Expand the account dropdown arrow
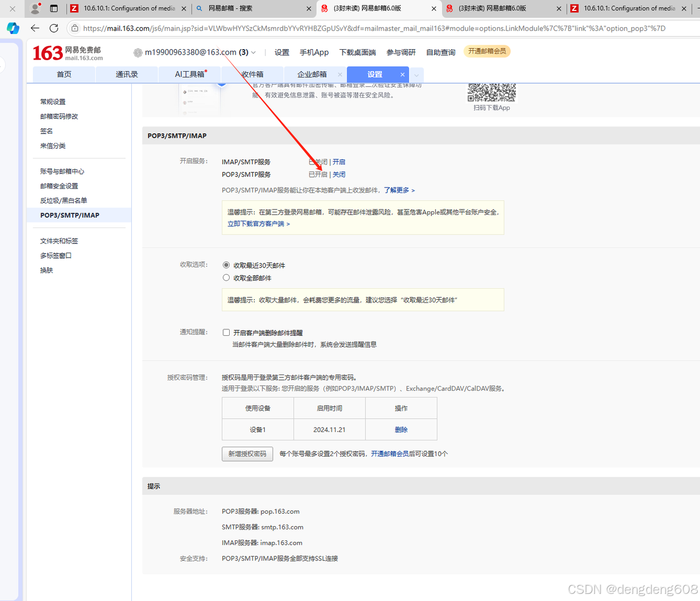The width and height of the screenshot is (700, 601). pos(253,52)
